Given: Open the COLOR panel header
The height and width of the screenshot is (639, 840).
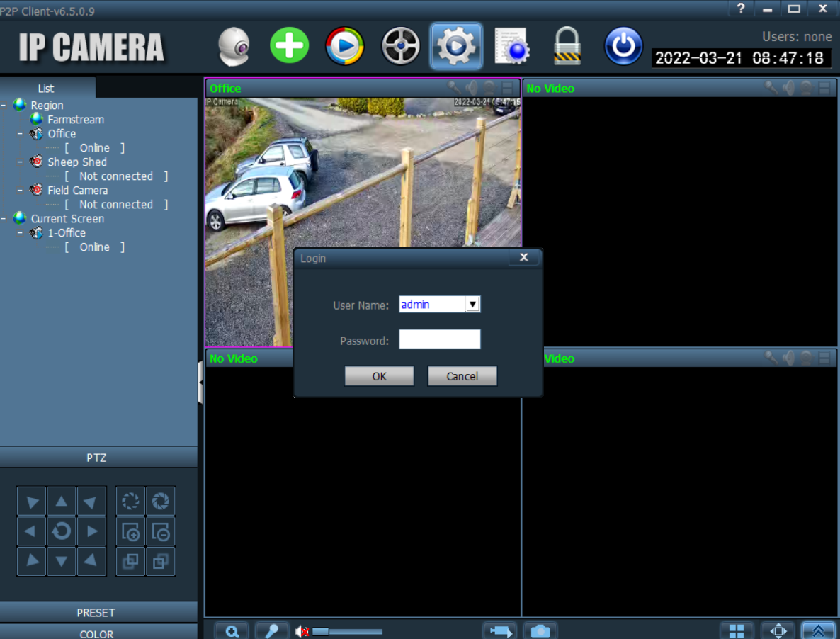Looking at the screenshot, I should [97, 633].
